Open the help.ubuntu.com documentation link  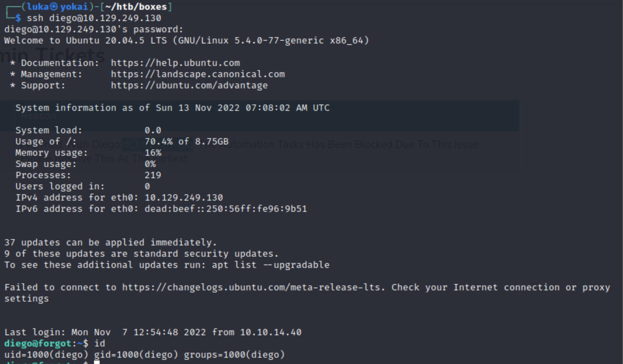[x=175, y=63]
